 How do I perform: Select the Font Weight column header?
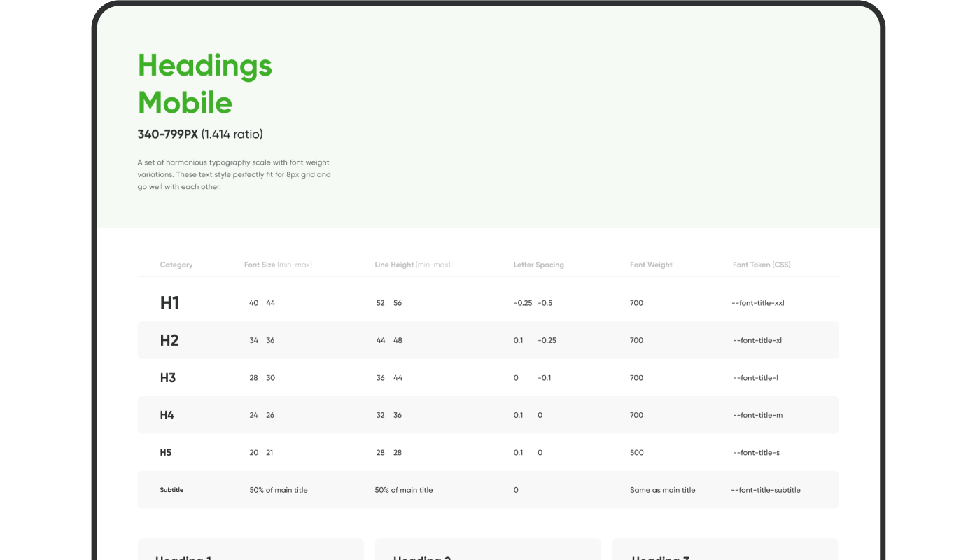651,265
